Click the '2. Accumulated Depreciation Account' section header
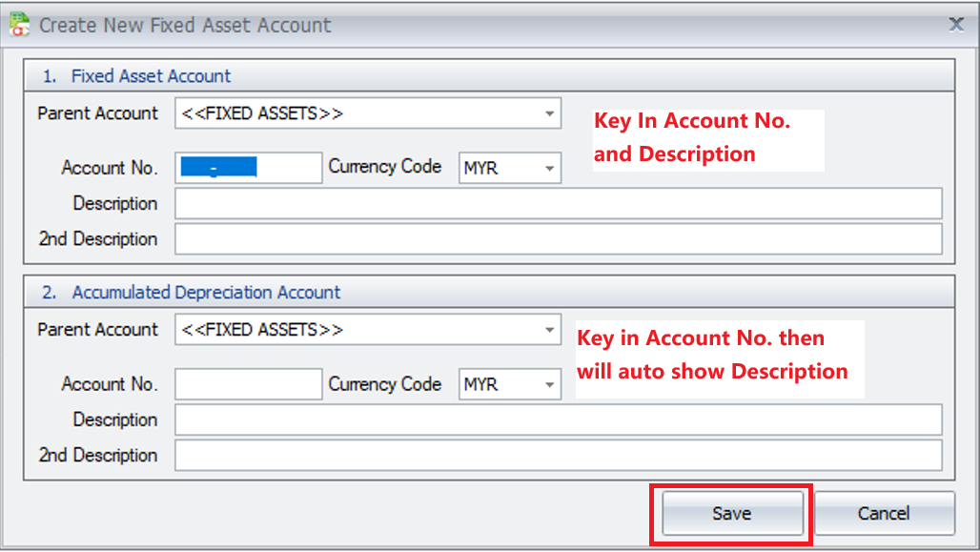 [193, 293]
